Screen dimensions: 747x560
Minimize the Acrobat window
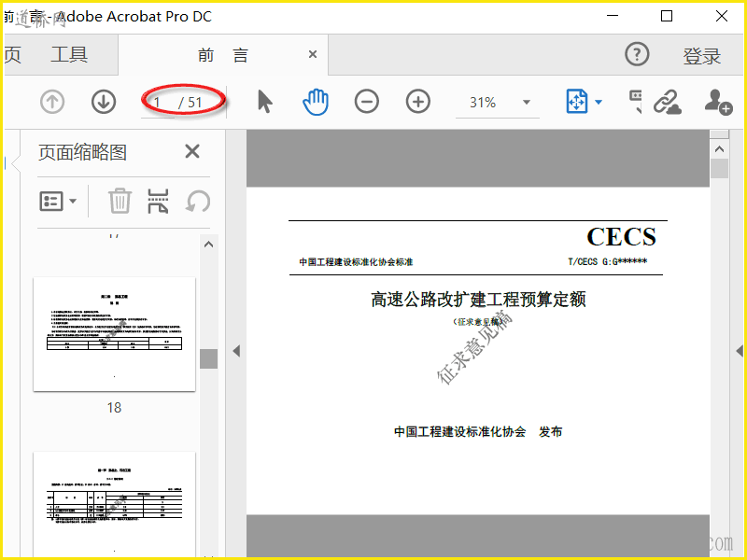tap(613, 16)
